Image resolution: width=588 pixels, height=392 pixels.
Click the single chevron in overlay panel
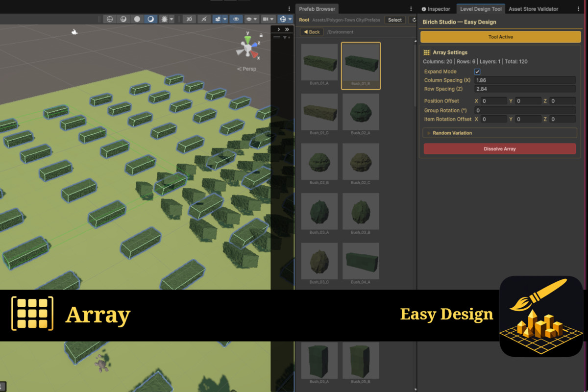(279, 29)
